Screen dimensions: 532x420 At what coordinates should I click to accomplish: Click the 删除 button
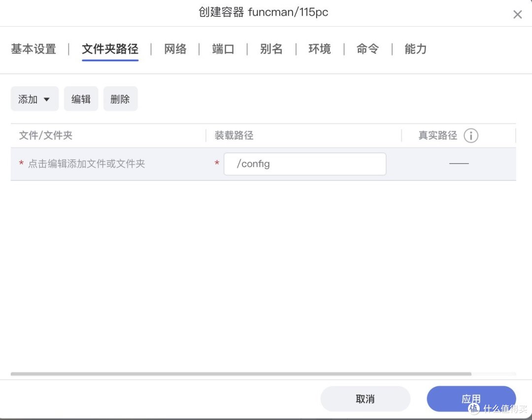pos(120,99)
